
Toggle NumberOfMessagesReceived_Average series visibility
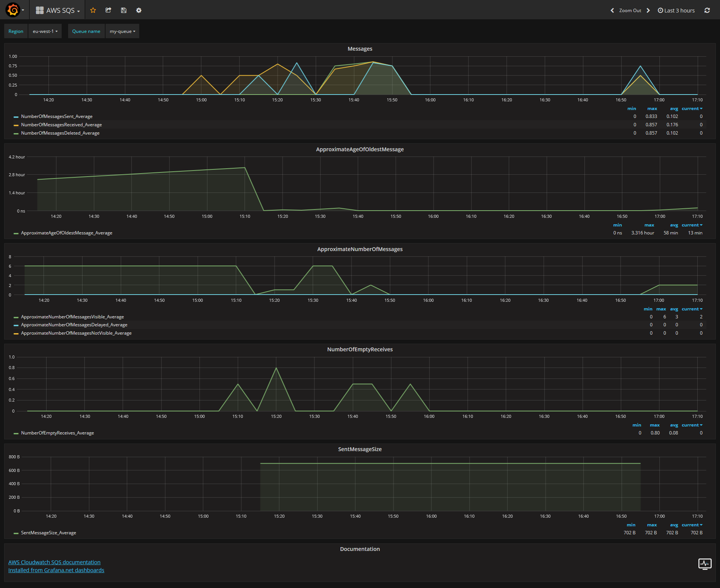(x=61, y=125)
